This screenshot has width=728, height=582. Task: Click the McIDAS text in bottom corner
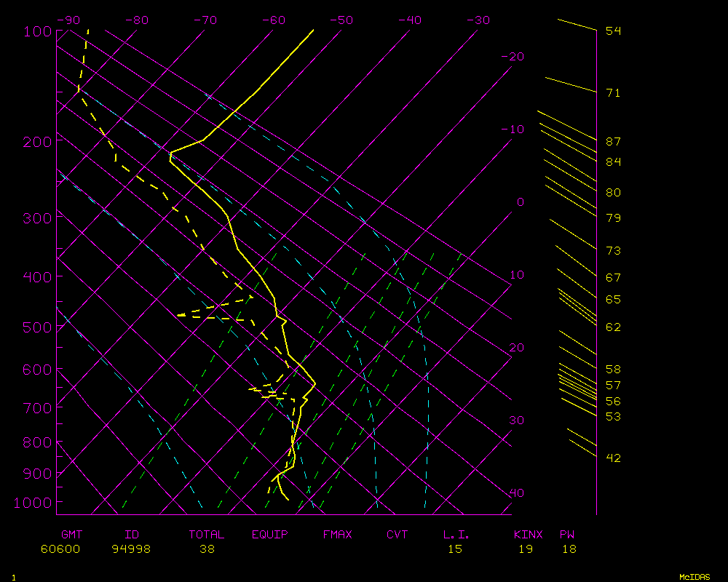coord(695,577)
